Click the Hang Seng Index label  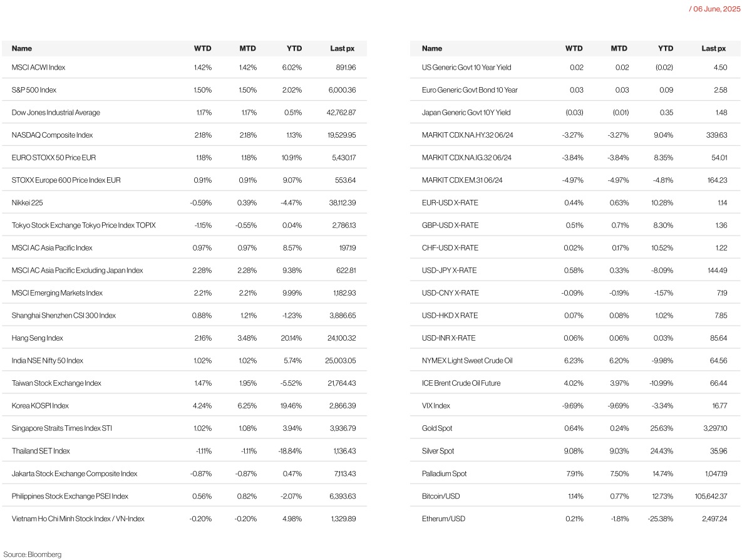tap(38, 338)
